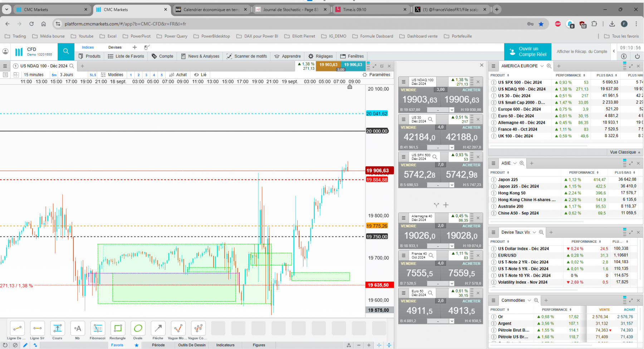Open the ASIE watchlist dropdown
Screen dimensions: 644x349
coord(515,163)
